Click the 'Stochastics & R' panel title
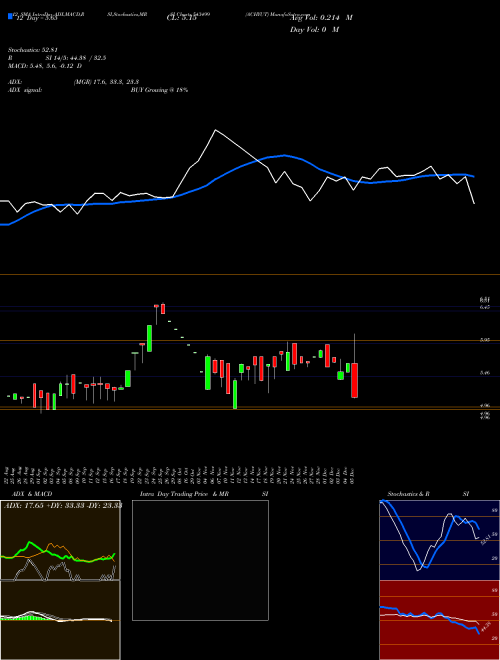 pos(409,494)
